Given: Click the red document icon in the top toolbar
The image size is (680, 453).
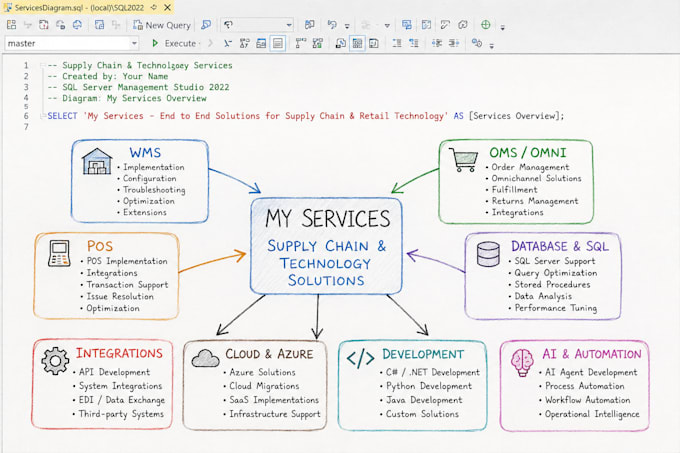Looking at the screenshot, I should (x=44, y=25).
